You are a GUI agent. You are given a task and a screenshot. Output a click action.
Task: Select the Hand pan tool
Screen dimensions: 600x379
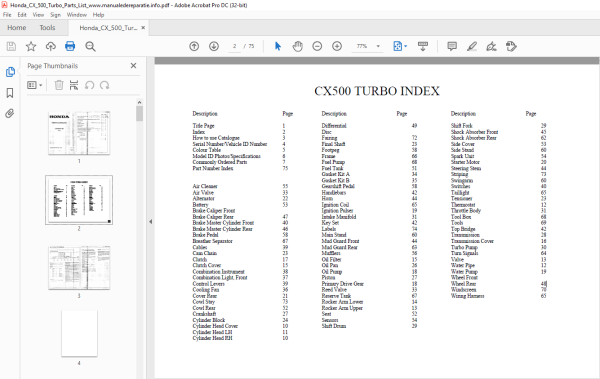point(298,46)
